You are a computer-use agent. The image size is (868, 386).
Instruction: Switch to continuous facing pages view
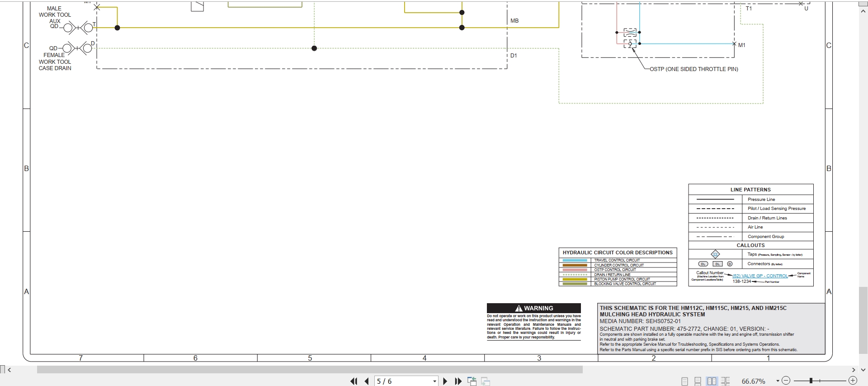725,381
